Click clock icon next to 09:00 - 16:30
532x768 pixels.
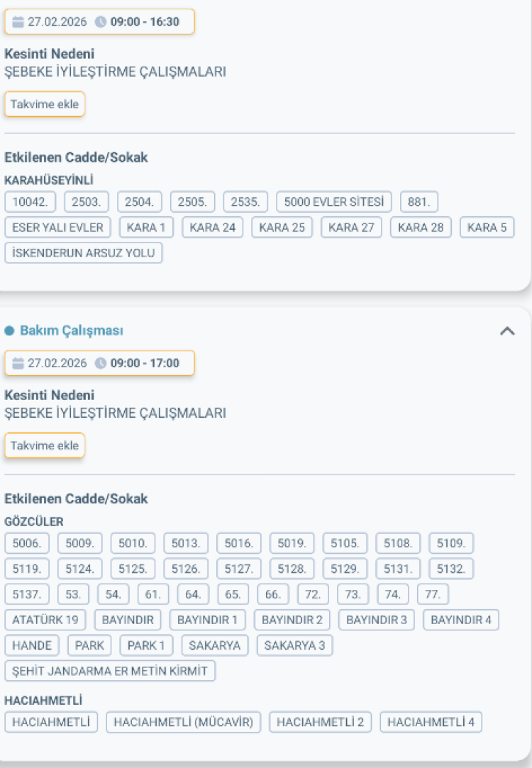(x=101, y=22)
